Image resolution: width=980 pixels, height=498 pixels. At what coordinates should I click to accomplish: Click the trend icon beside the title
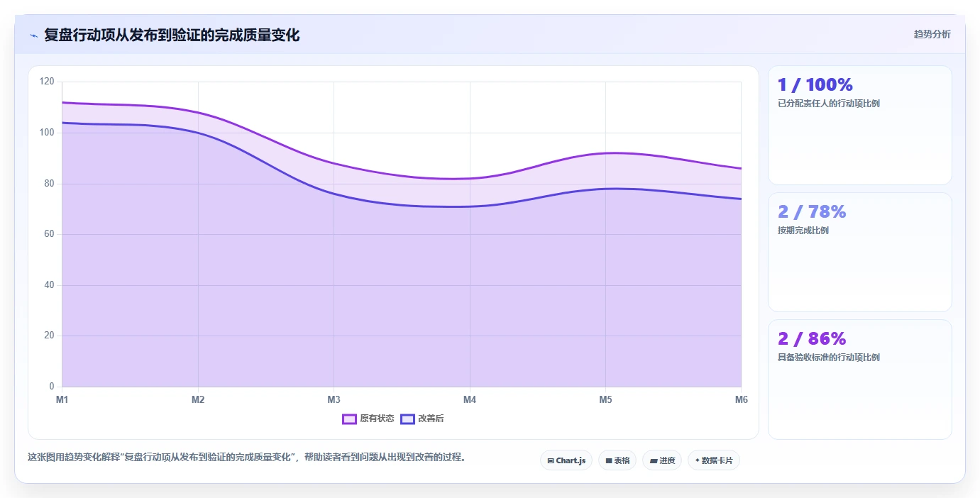click(33, 35)
